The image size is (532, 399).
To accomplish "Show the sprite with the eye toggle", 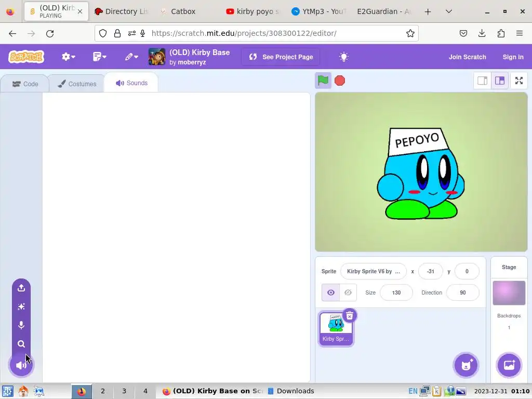I will point(330,292).
